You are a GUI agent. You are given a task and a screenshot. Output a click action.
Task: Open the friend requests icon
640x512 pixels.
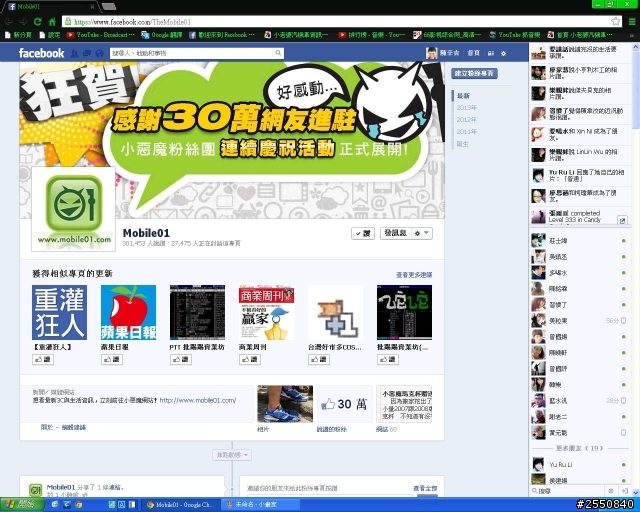click(x=74, y=53)
